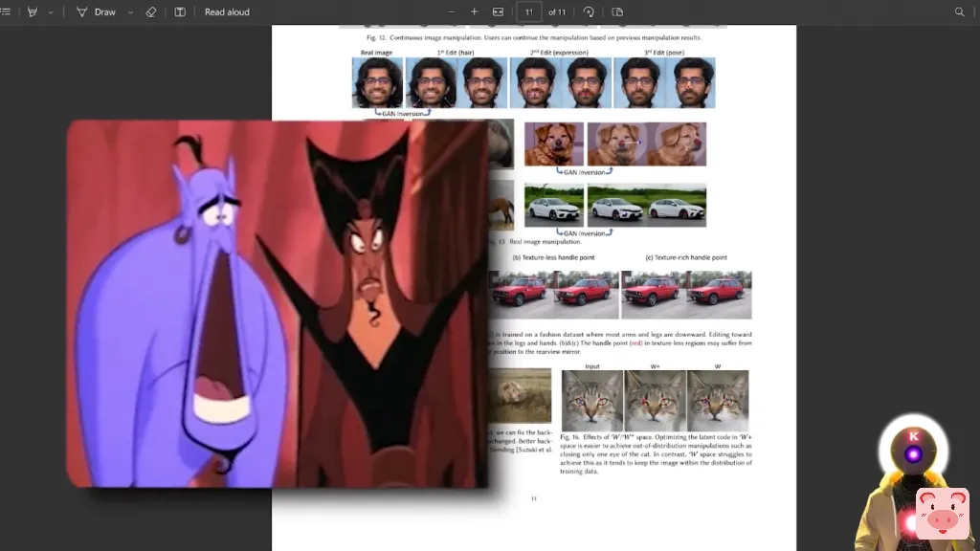Click the lion image beside the cat figure
Screen dimensions: 980x551
tap(520, 395)
